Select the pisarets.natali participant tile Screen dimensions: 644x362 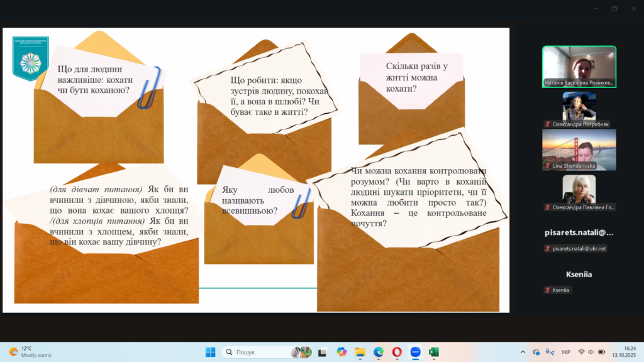[579, 233]
